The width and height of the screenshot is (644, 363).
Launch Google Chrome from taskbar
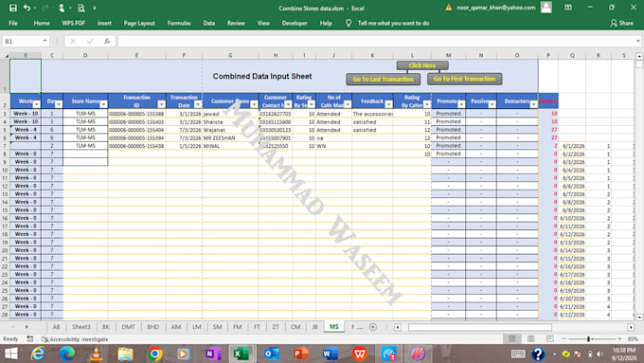click(154, 354)
